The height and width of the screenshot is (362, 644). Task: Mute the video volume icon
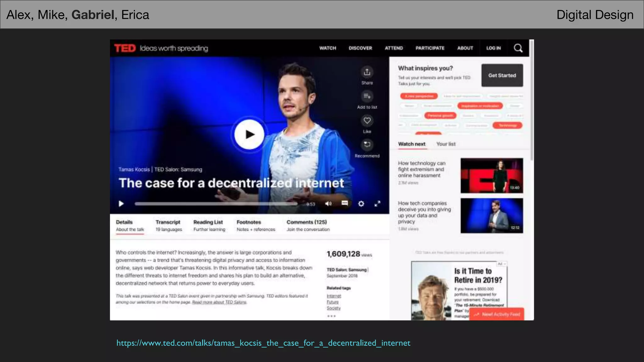coord(328,204)
